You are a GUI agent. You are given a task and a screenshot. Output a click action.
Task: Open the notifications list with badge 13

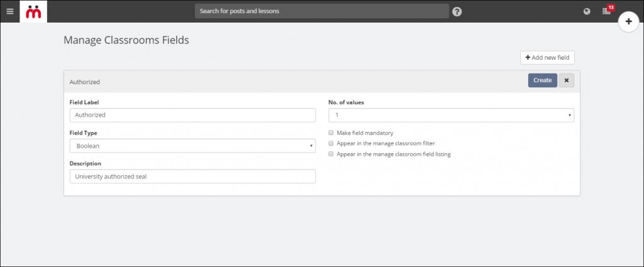pyautogui.click(x=607, y=11)
